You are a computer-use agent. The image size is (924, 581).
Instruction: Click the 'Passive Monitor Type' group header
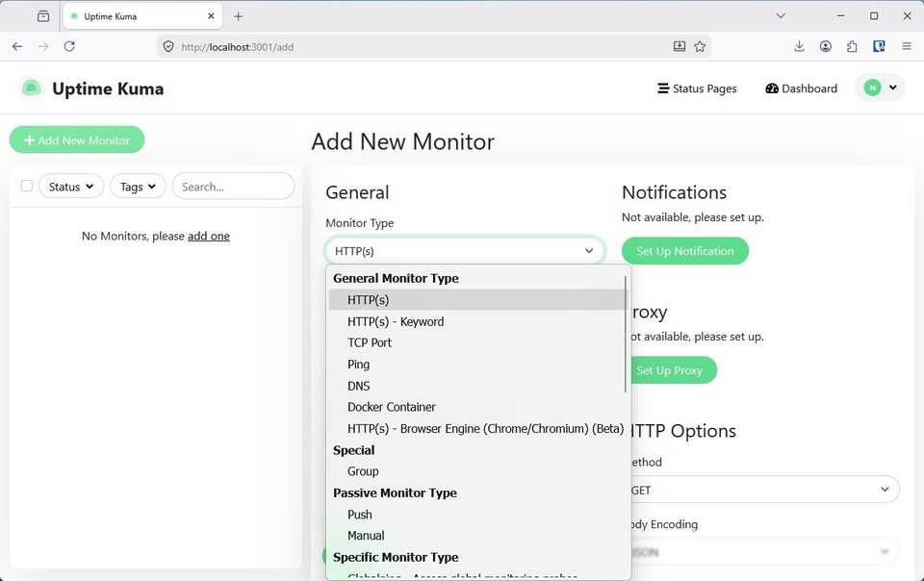tap(395, 493)
